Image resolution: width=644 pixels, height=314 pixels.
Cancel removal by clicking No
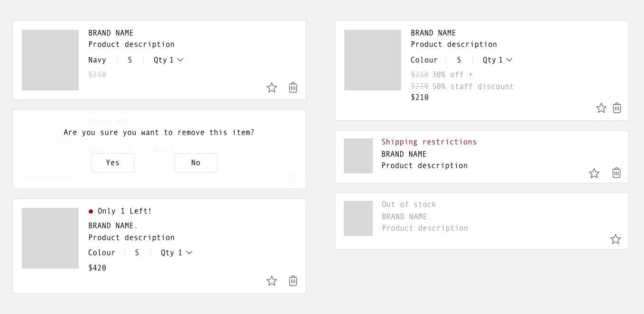coord(196,163)
